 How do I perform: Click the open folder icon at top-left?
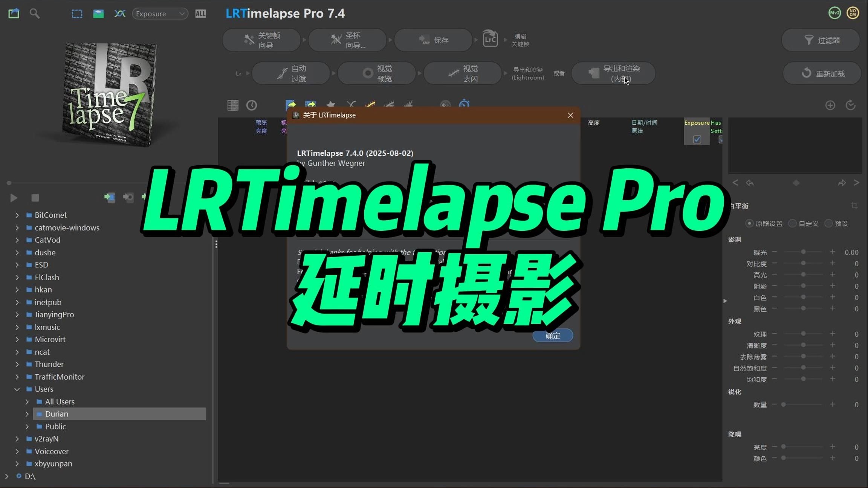tap(14, 14)
